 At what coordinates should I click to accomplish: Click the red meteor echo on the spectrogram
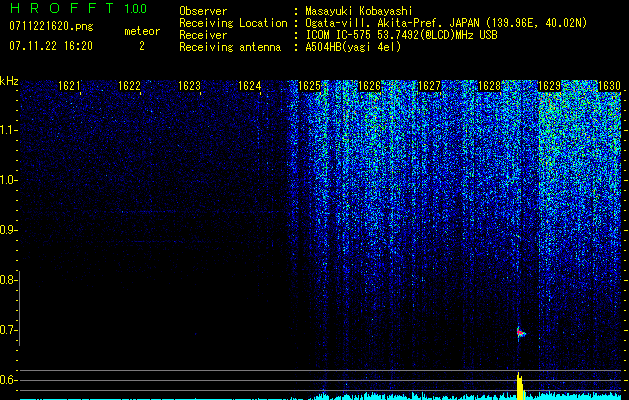pos(520,333)
